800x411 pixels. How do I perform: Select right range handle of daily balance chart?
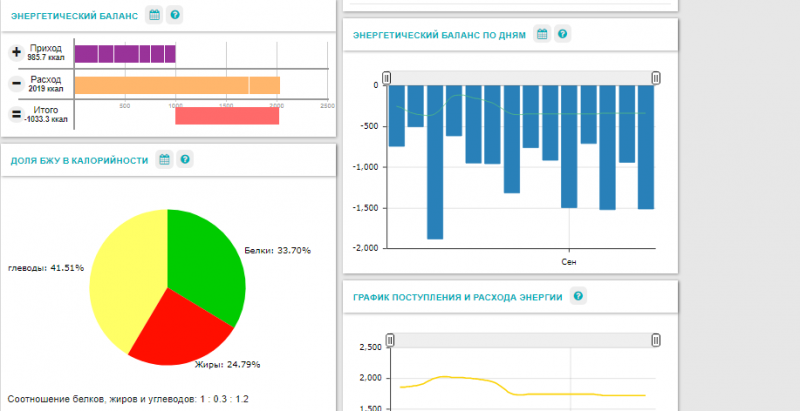656,78
